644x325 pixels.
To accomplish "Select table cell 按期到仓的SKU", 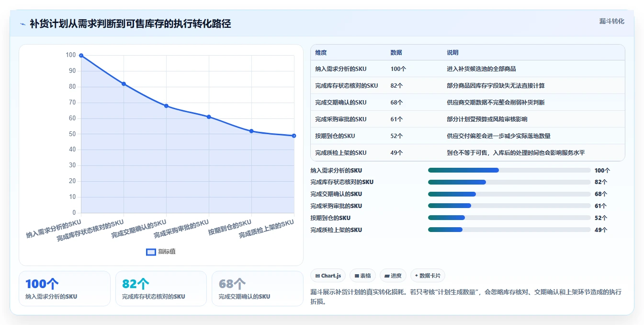I will click(x=335, y=136).
